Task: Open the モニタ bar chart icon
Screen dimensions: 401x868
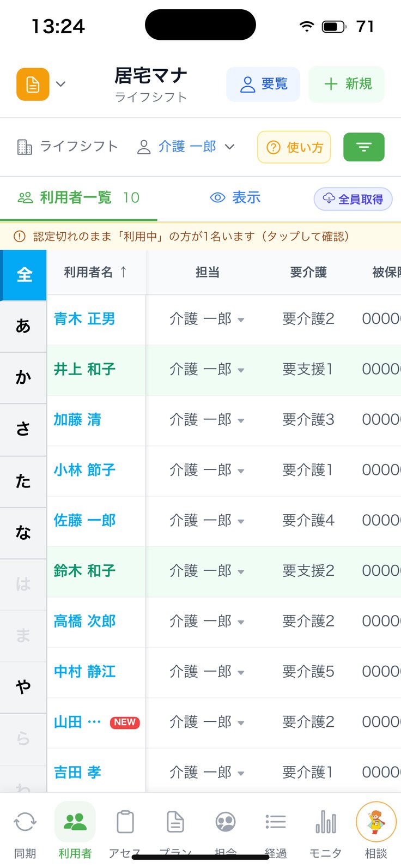Action: pos(326,822)
